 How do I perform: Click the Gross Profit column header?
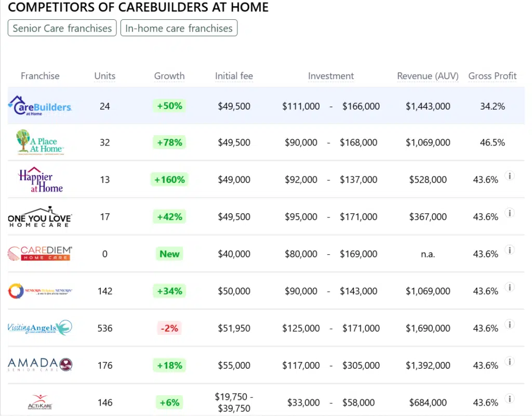(493, 76)
